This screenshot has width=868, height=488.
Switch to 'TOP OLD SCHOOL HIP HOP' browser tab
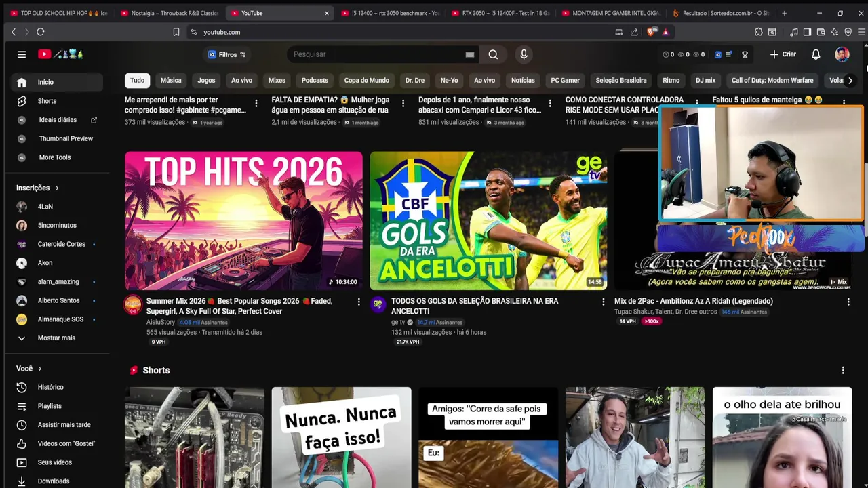tap(58, 13)
